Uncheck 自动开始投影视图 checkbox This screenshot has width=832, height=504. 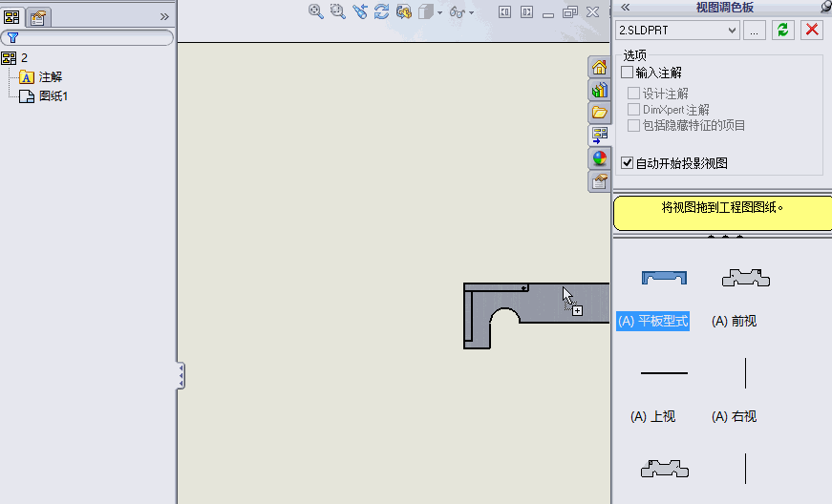(x=628, y=162)
